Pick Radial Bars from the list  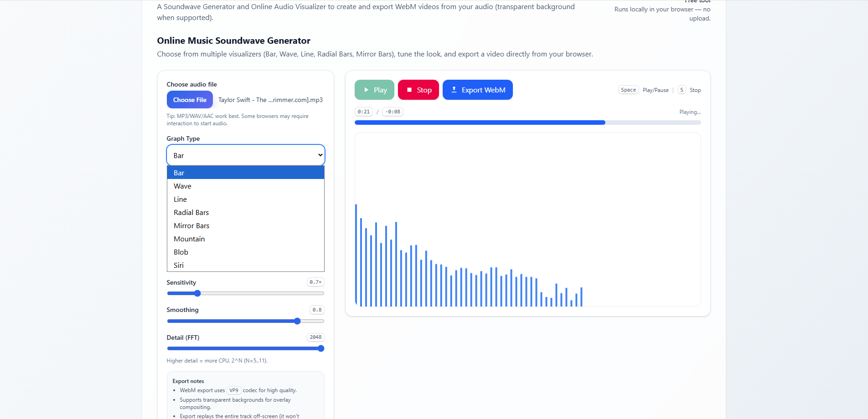(246, 212)
